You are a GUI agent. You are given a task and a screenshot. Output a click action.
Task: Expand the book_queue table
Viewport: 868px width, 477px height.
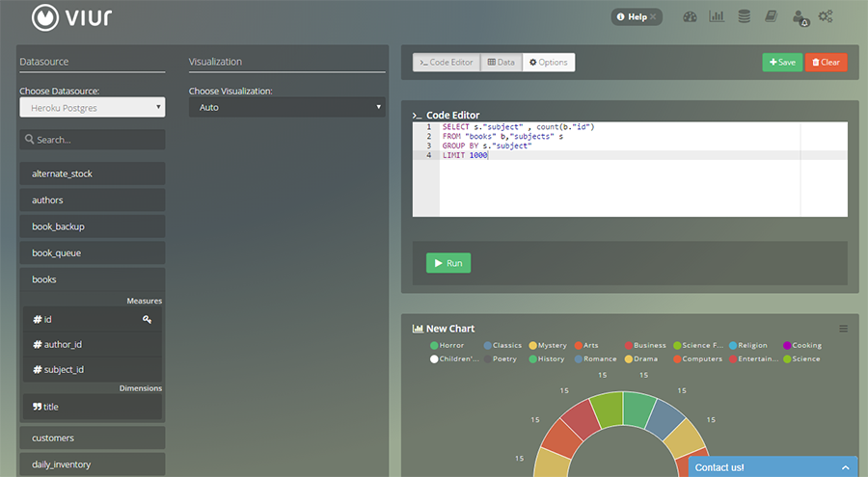click(93, 252)
